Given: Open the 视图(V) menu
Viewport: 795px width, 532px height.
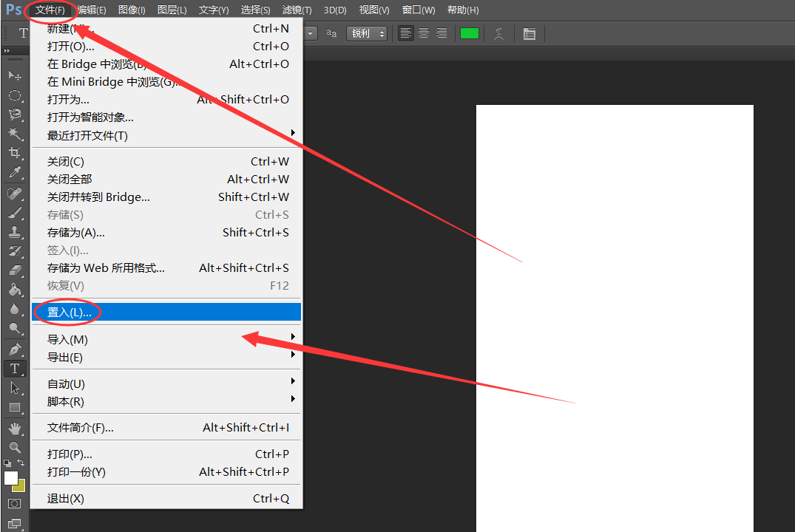Looking at the screenshot, I should point(374,10).
